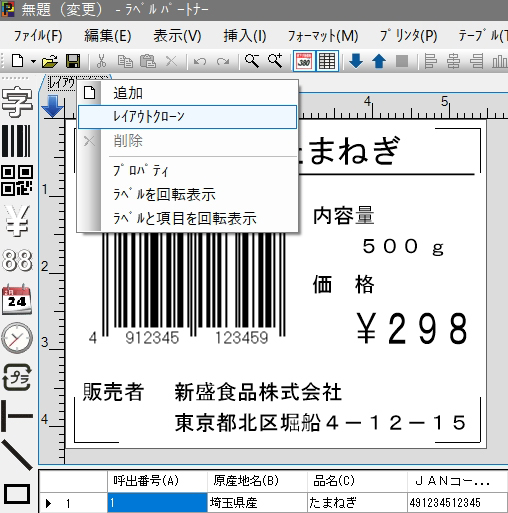
Task: Click the align left icon
Action: point(430,61)
